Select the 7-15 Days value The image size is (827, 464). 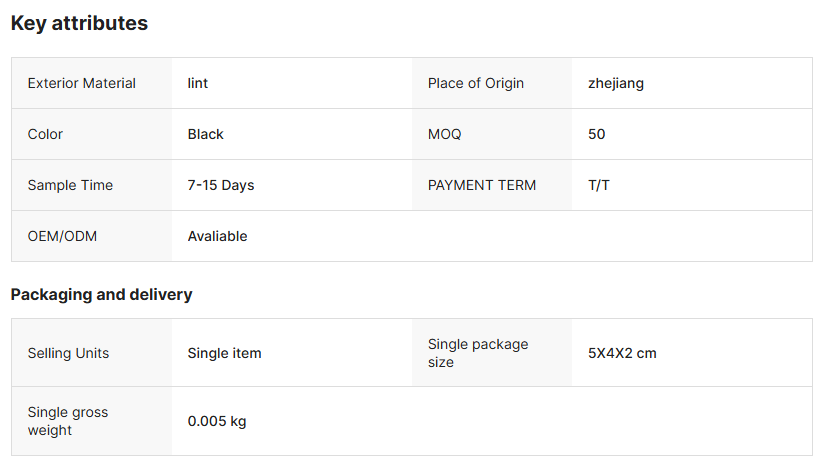tap(221, 185)
